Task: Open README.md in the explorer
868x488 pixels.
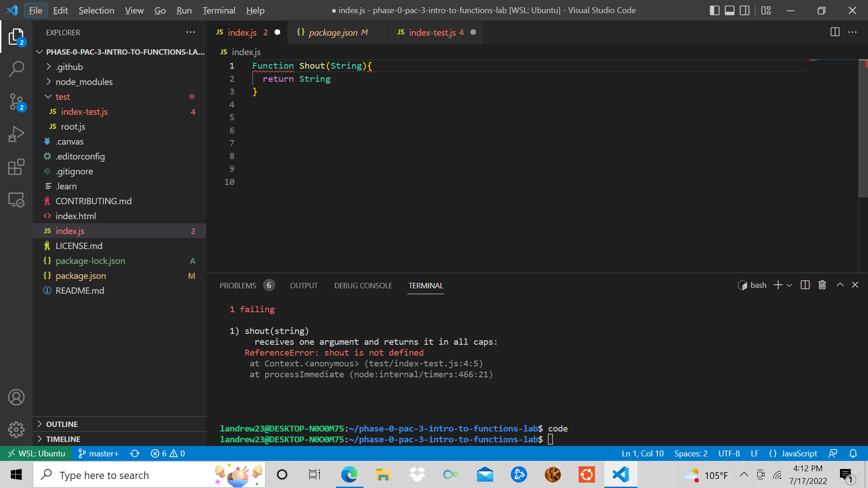Action: 119,291
